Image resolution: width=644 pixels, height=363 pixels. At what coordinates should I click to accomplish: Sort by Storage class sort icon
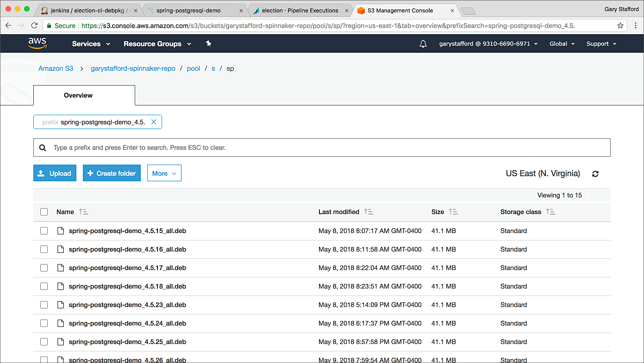point(550,212)
